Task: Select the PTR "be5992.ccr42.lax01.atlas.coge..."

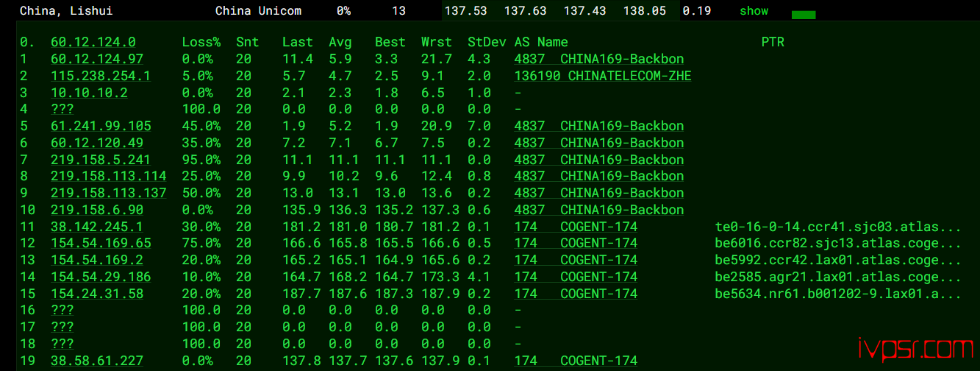Action: click(838, 260)
